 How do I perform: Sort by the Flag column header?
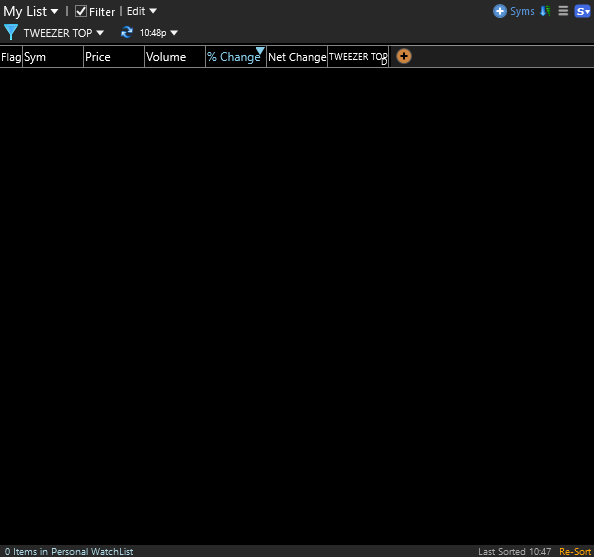point(11,57)
